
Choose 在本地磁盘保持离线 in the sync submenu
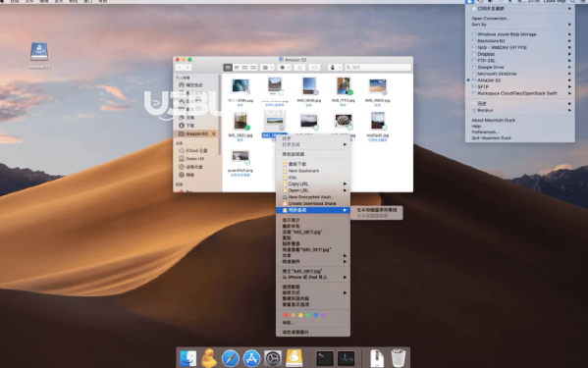pos(377,210)
